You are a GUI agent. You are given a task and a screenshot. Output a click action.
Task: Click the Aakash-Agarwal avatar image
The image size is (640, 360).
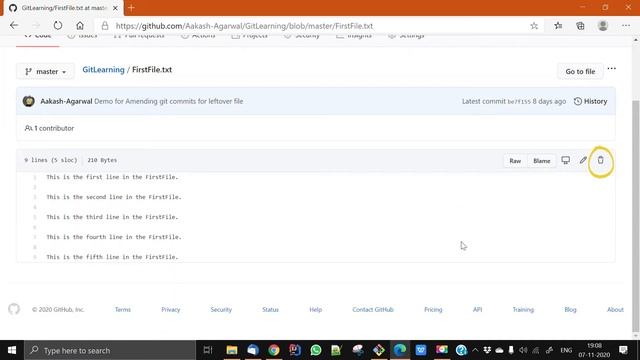coord(29,101)
